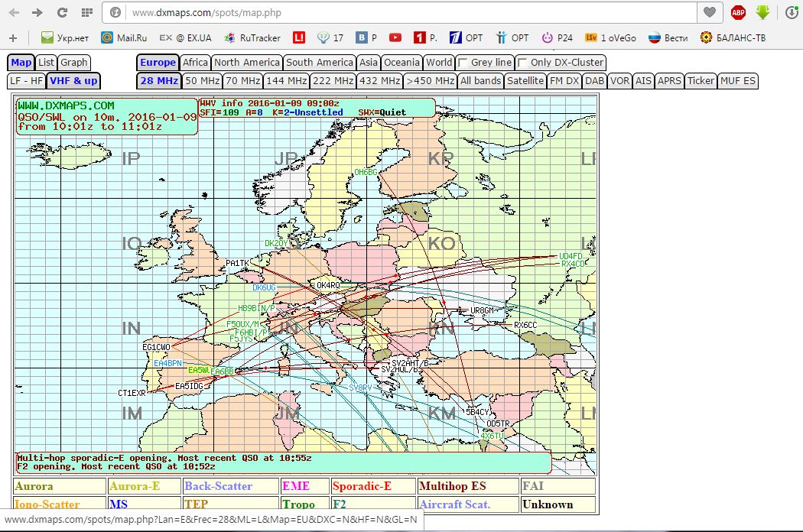Open the green download arrow extension
The image size is (803, 532).
(762, 12)
